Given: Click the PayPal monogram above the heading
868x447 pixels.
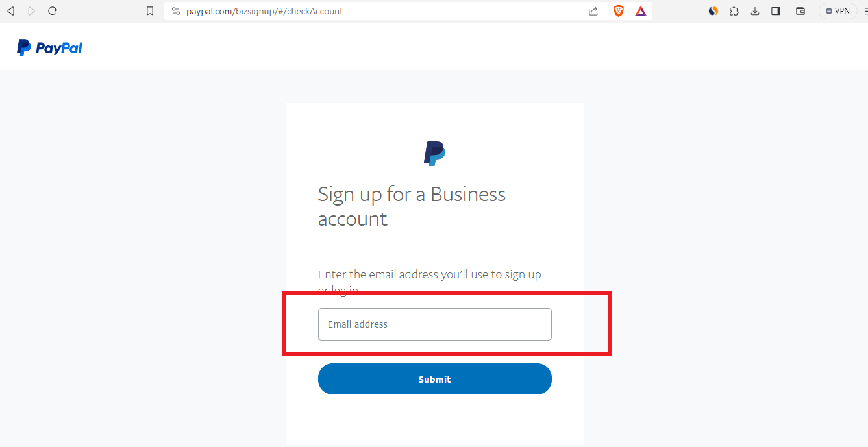Looking at the screenshot, I should click(x=434, y=153).
